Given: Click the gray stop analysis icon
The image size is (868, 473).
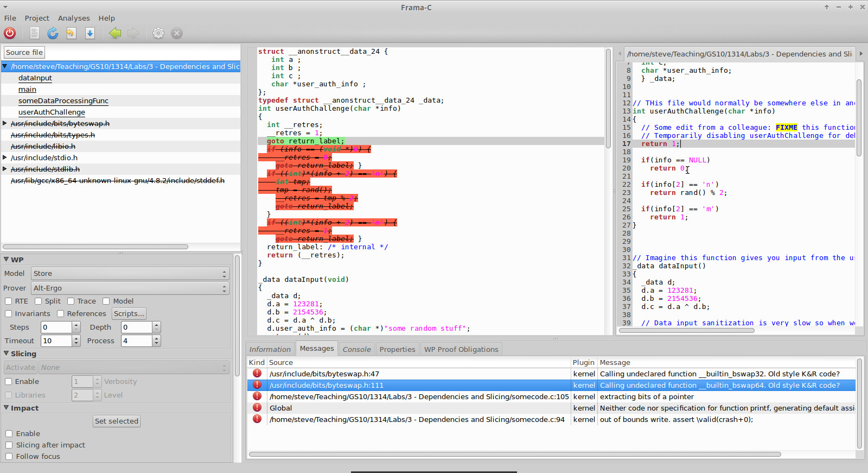Looking at the screenshot, I should pyautogui.click(x=177, y=33).
